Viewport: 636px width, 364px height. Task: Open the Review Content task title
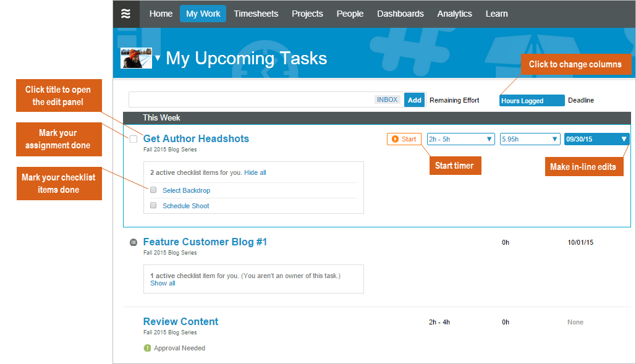pyautogui.click(x=180, y=321)
